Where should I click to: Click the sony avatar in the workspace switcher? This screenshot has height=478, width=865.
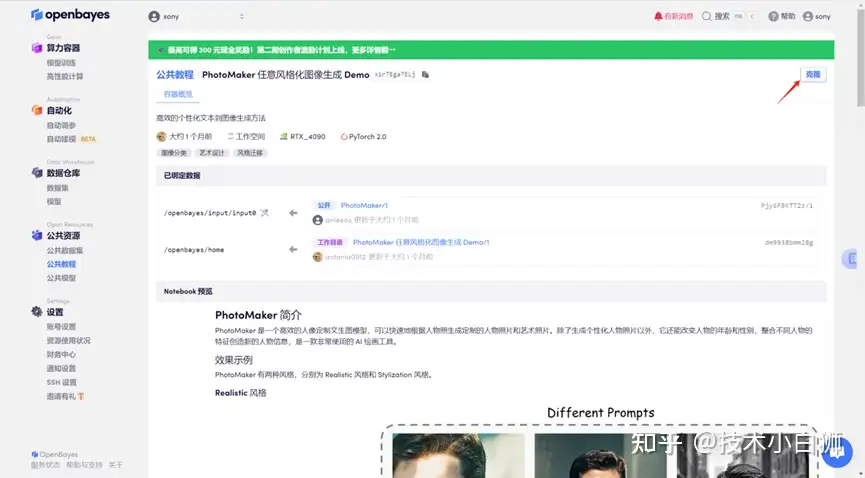(x=154, y=17)
